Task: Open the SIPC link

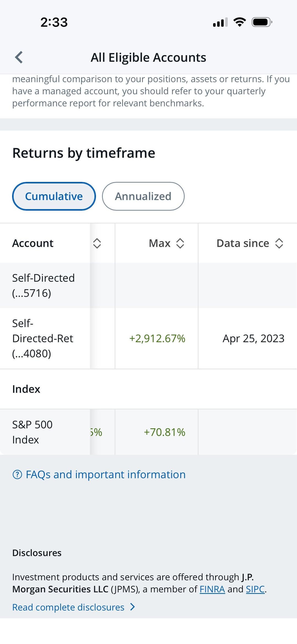Action: pyautogui.click(x=255, y=589)
